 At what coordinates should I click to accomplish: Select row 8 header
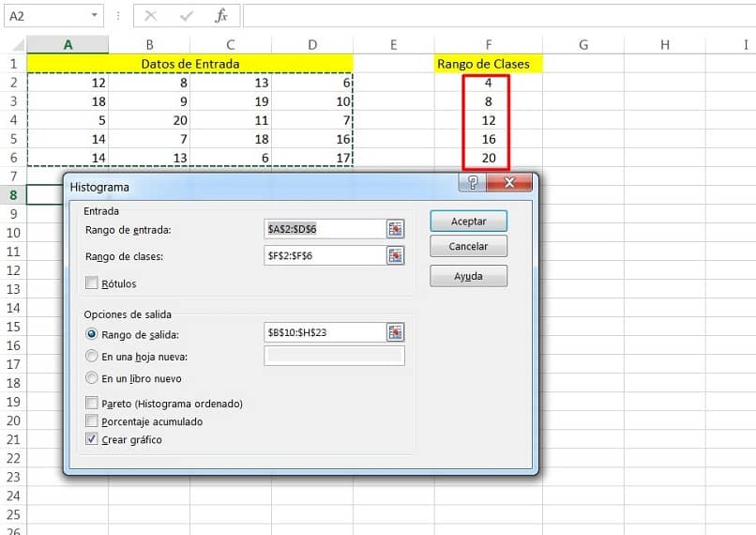[13, 195]
